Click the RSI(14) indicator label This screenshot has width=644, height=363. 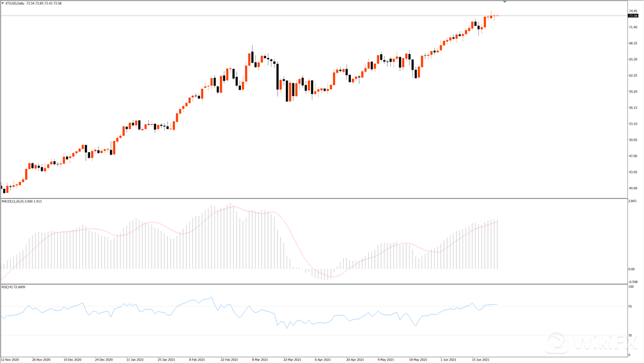[x=9, y=287]
